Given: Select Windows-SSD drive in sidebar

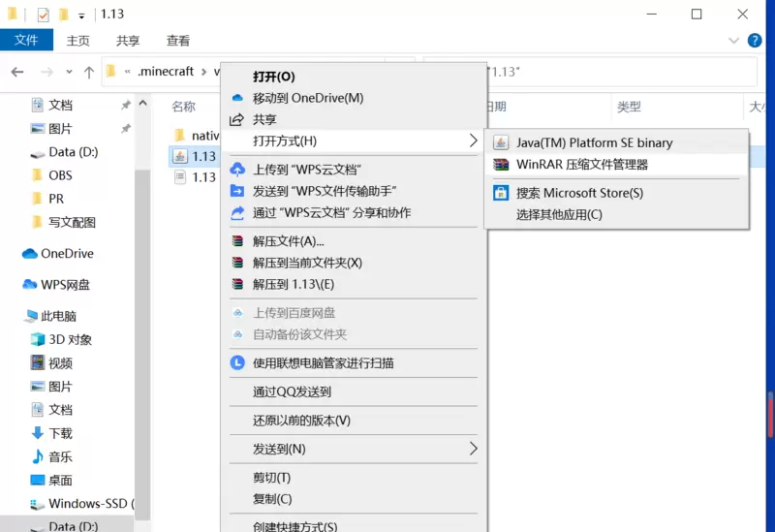Looking at the screenshot, I should [87, 503].
